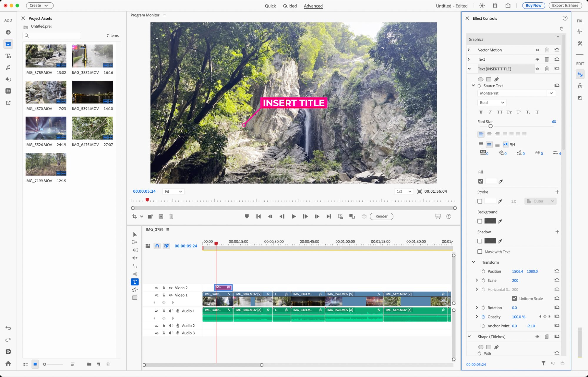Step forward one frame
Image resolution: width=588 pixels, height=377 pixels.
pyautogui.click(x=305, y=216)
